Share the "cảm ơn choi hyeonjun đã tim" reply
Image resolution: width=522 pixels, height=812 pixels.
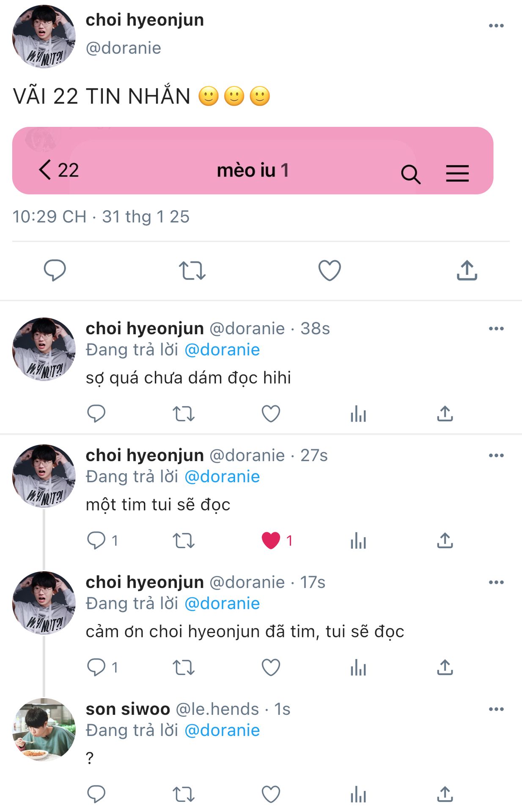(445, 667)
